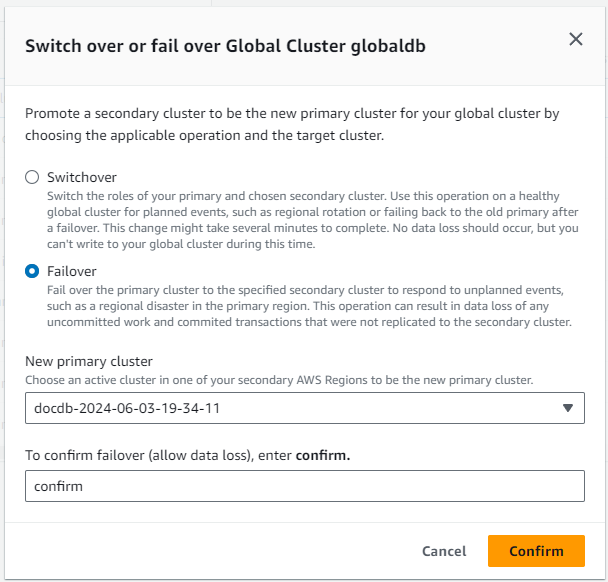Click the Switchover option label
The height and width of the screenshot is (582, 608).
(x=82, y=177)
